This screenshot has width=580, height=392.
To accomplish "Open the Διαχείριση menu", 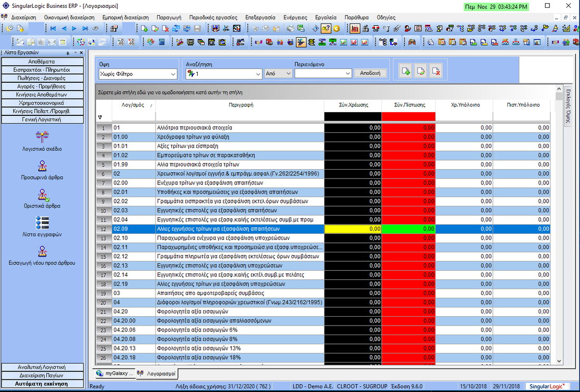I will coord(24,17).
